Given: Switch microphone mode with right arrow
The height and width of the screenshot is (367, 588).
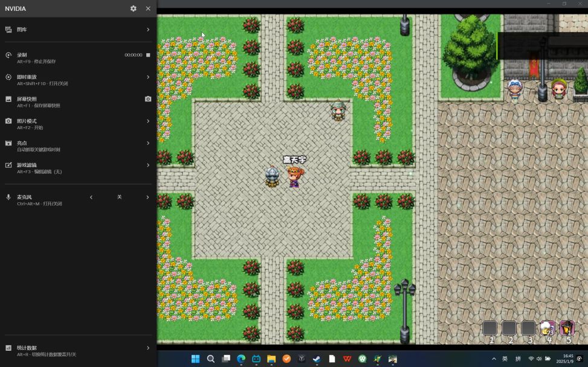Looking at the screenshot, I should pyautogui.click(x=147, y=197).
